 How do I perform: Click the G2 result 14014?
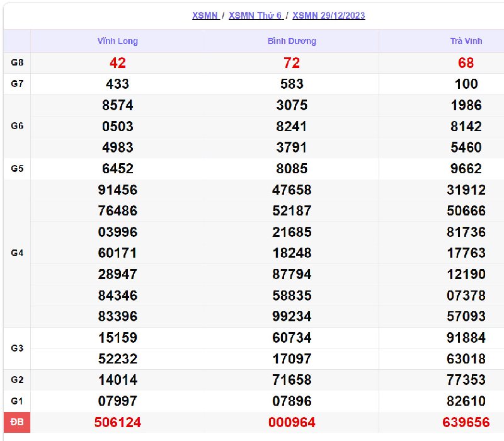click(x=117, y=380)
